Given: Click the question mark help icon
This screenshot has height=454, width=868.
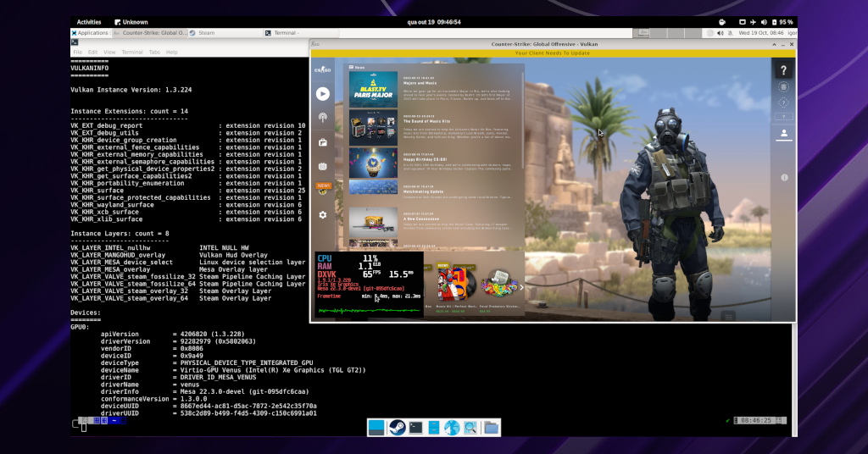Looking at the screenshot, I should [x=784, y=70].
